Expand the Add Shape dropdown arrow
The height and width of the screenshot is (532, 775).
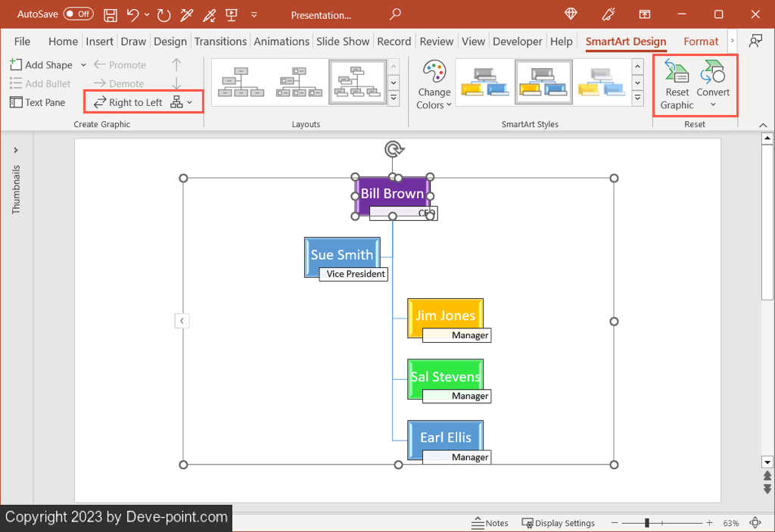[83, 65]
